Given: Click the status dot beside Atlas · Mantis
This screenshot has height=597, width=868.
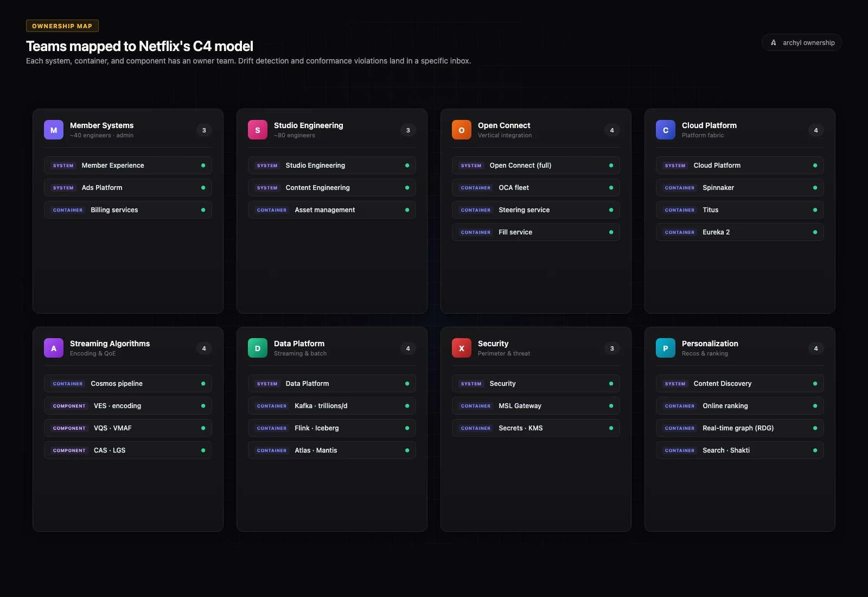Looking at the screenshot, I should coord(407,450).
